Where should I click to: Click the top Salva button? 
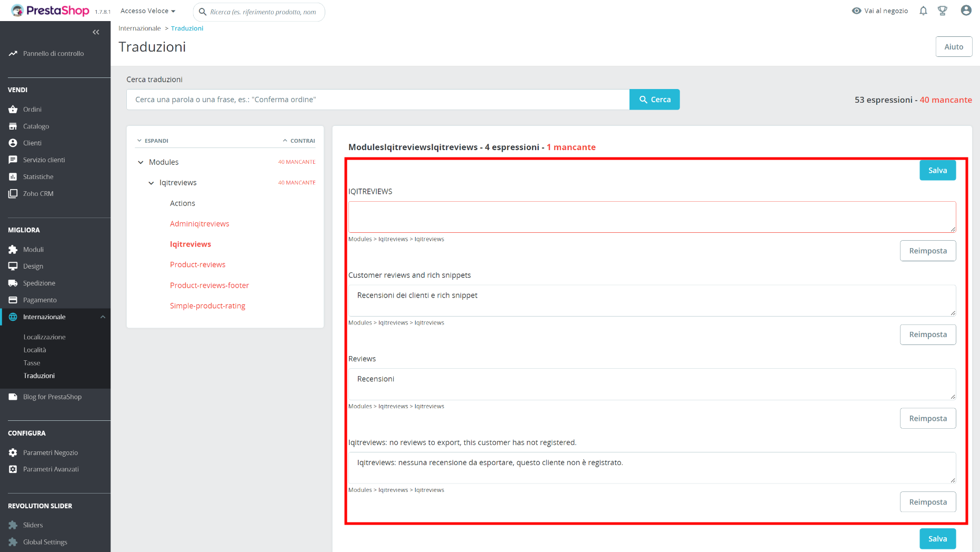point(938,170)
